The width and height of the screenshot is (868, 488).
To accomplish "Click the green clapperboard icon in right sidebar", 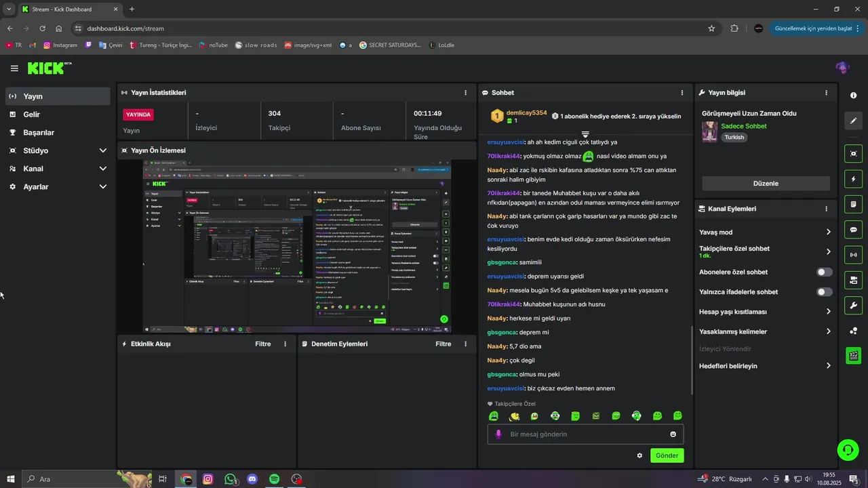I will [853, 355].
